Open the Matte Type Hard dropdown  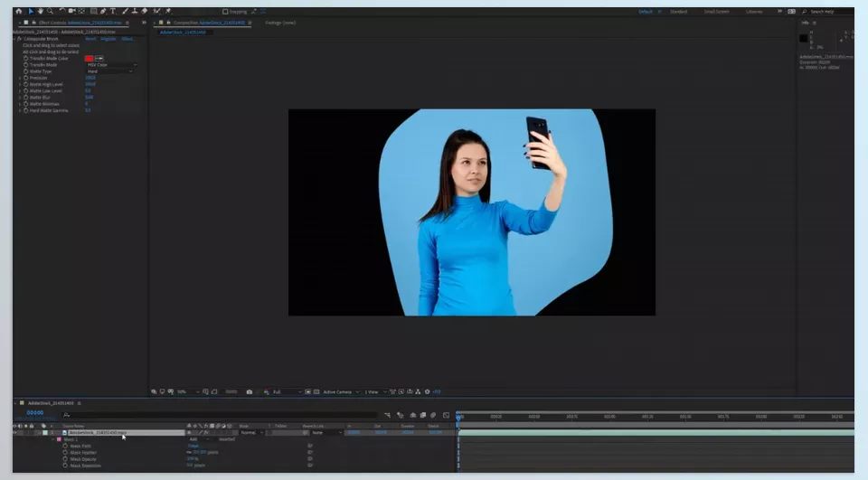click(109, 71)
